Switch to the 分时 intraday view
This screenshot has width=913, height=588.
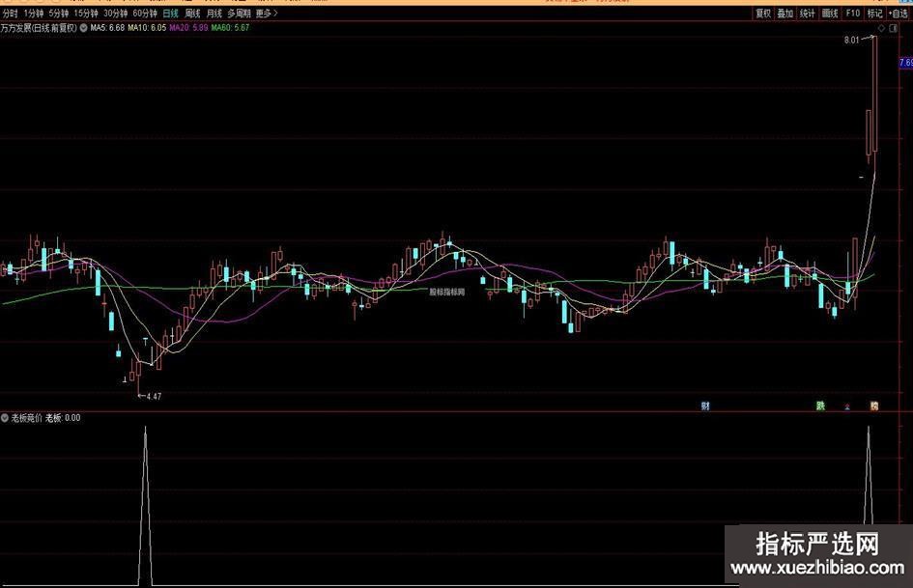10,13
